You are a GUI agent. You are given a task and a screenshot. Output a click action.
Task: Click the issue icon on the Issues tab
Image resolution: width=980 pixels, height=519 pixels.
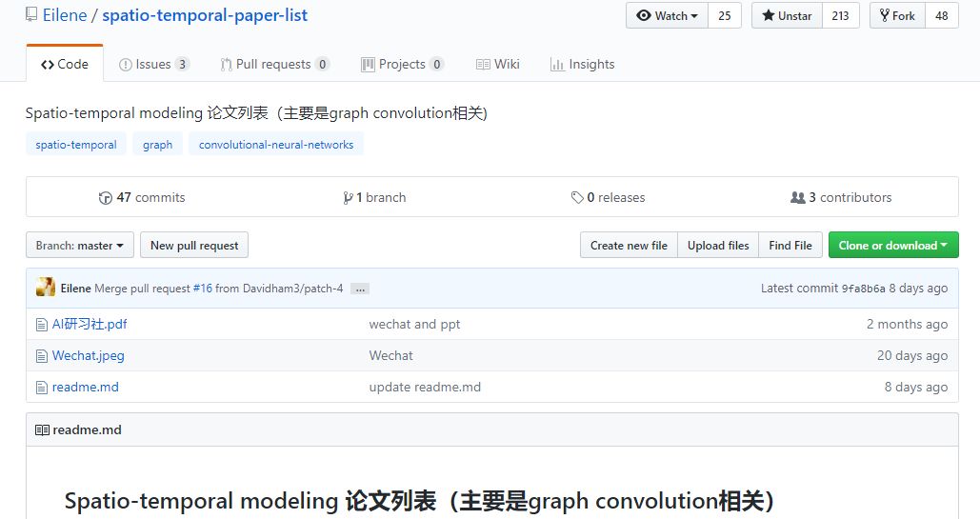coord(125,65)
